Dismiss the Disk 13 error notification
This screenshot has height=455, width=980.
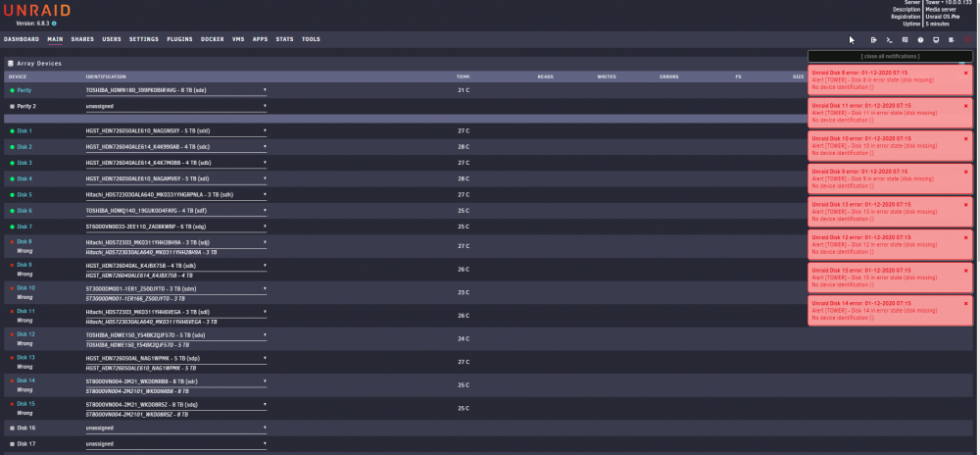tap(965, 204)
